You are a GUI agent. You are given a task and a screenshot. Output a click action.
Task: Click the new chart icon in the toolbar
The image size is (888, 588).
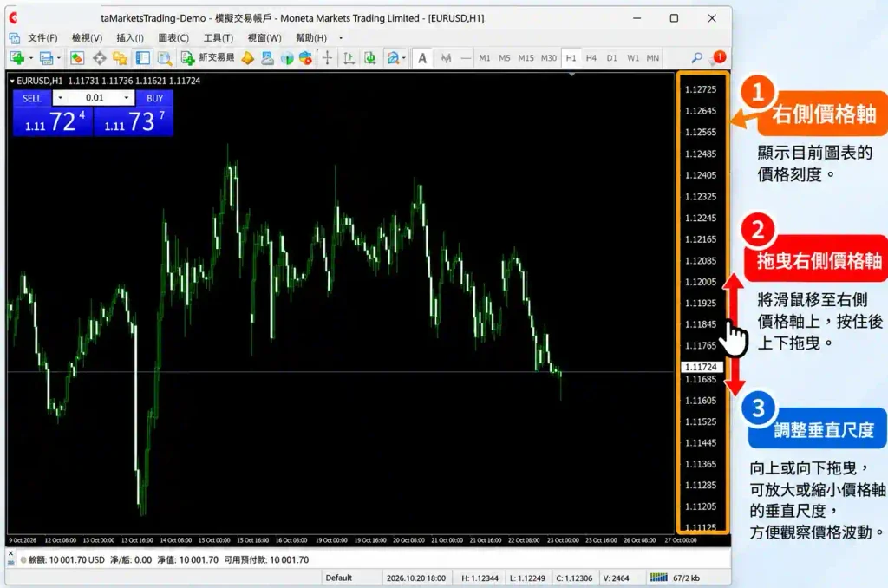coord(17,58)
